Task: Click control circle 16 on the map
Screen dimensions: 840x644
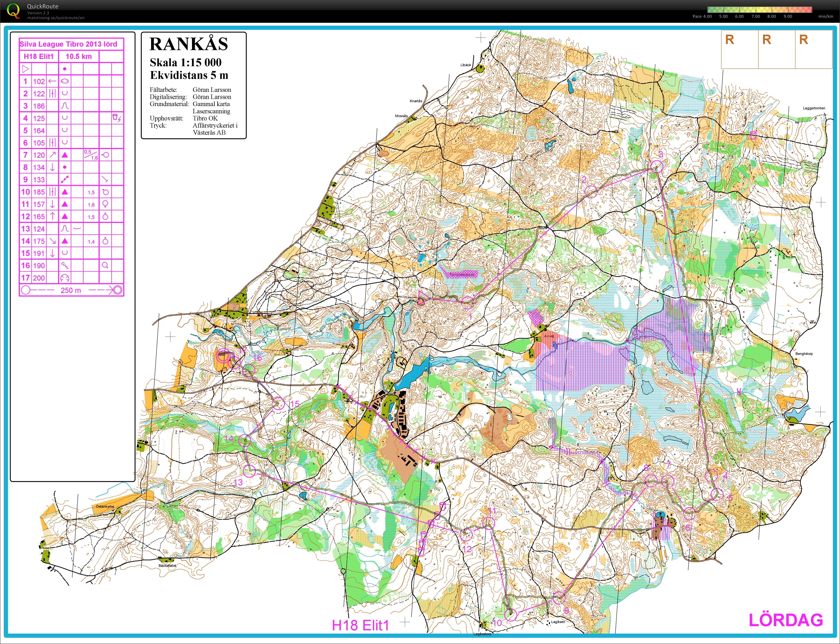Action: [249, 370]
